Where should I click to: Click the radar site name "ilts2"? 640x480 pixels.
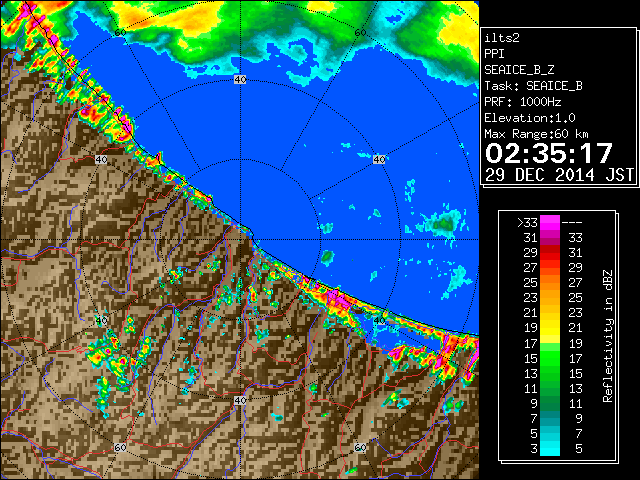tap(502, 38)
